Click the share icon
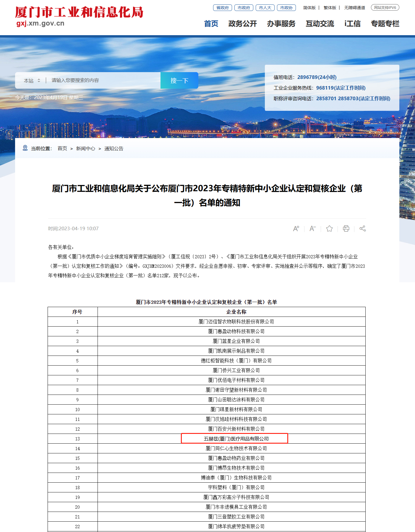415x532 pixels. tap(362, 228)
